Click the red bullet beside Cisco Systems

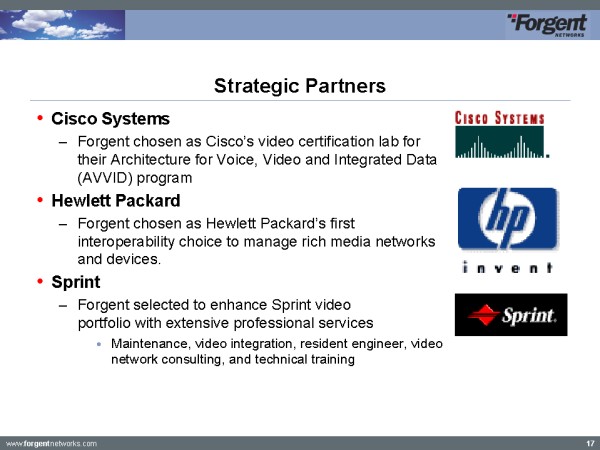38,119
